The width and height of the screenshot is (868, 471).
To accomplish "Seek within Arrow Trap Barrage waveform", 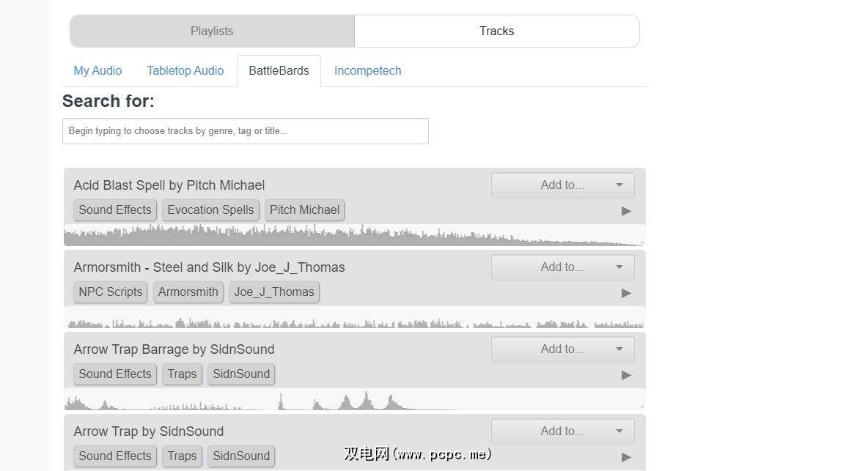I will coord(354,400).
